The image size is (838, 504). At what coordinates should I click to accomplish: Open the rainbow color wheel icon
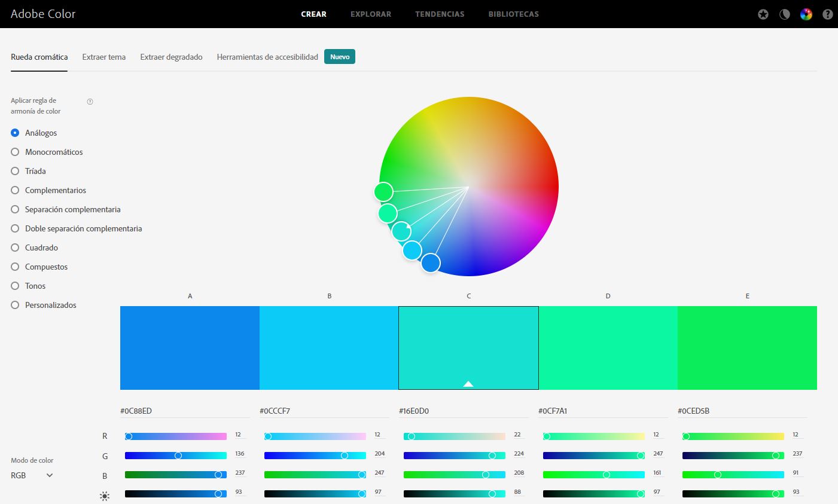coord(806,14)
